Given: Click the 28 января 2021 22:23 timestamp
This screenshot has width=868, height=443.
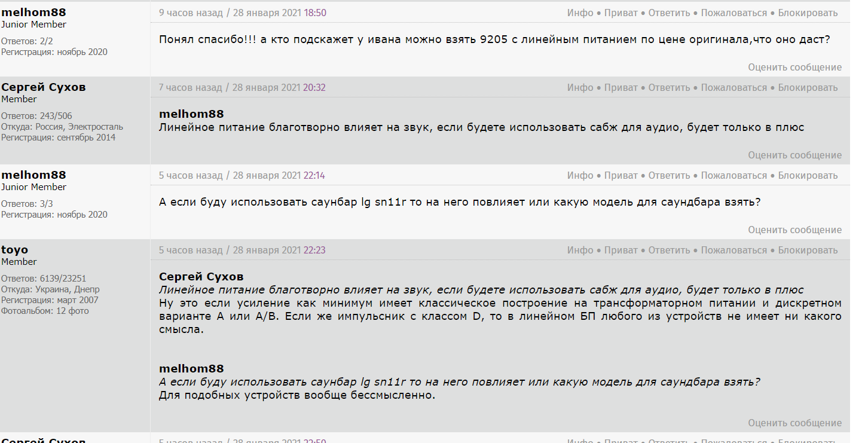Looking at the screenshot, I should click(279, 250).
